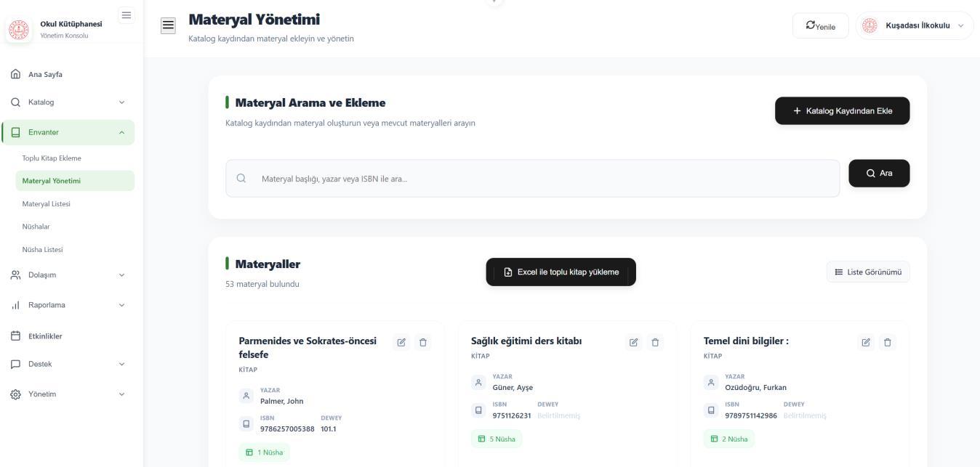Click the 5 Nüsha badge

coord(497,439)
